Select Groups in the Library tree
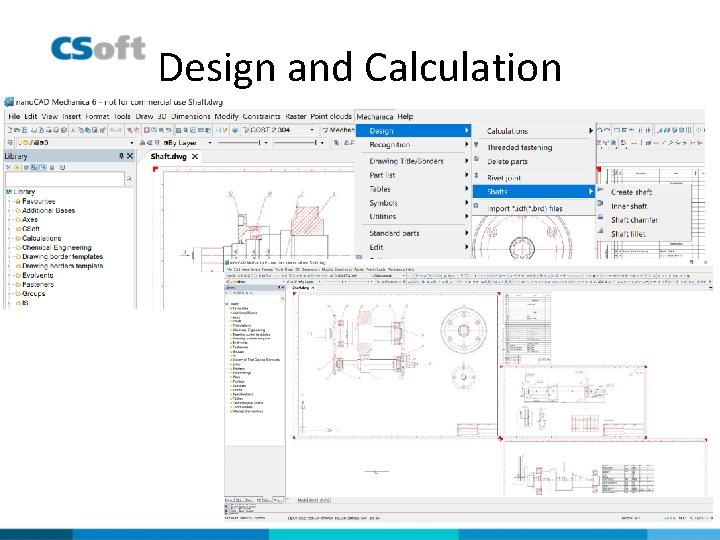Screen dimensions: 720x540 [34, 293]
